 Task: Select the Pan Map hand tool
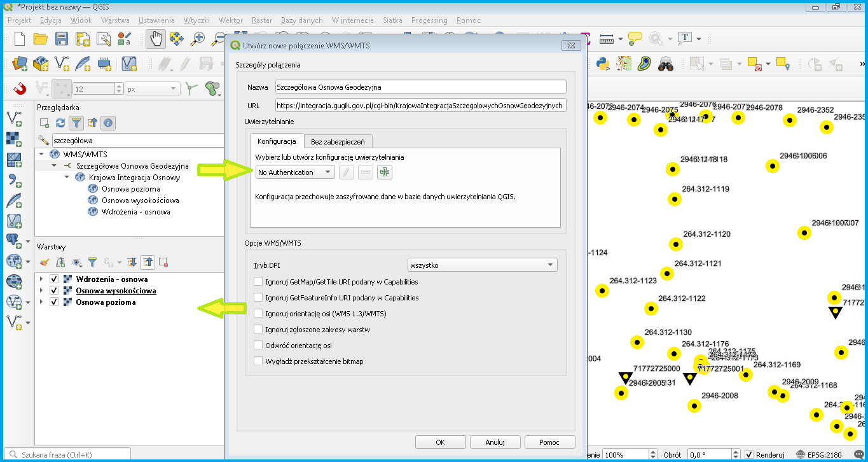point(155,39)
